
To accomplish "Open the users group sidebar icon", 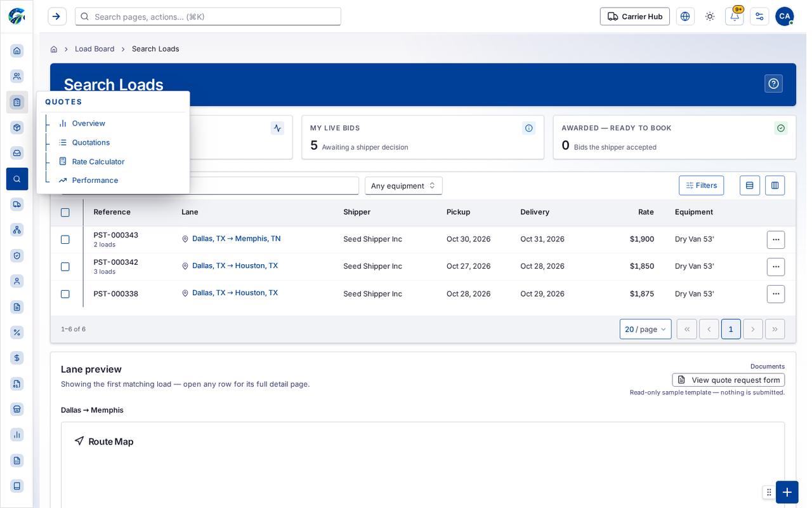I will (17, 76).
